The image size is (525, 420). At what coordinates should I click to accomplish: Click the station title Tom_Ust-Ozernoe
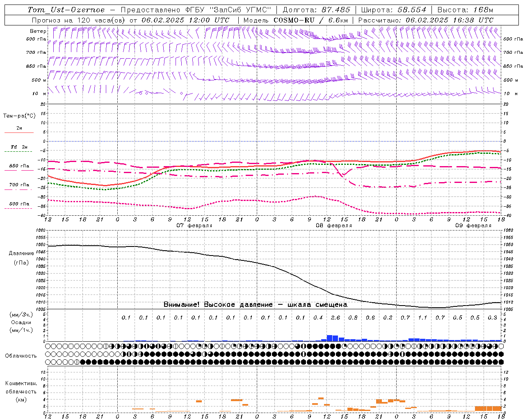pyautogui.click(x=66, y=10)
